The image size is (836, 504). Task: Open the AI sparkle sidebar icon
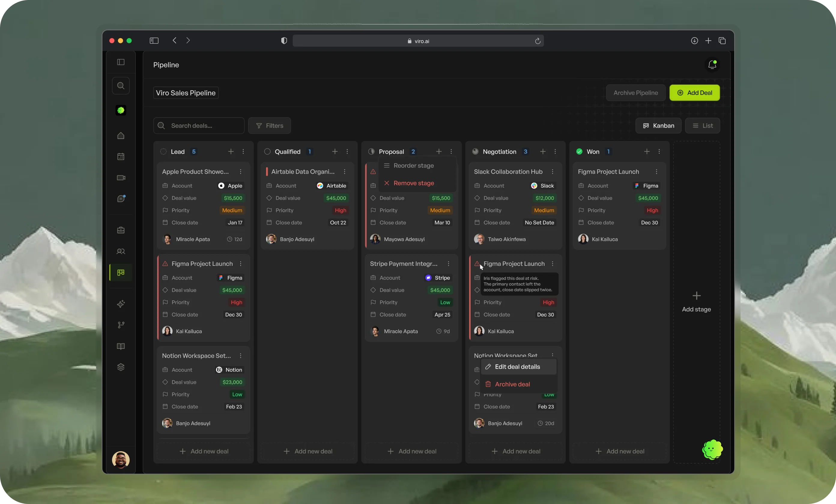121,304
